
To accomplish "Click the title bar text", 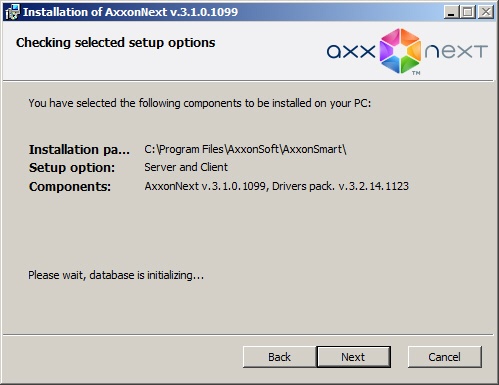I will coord(130,12).
